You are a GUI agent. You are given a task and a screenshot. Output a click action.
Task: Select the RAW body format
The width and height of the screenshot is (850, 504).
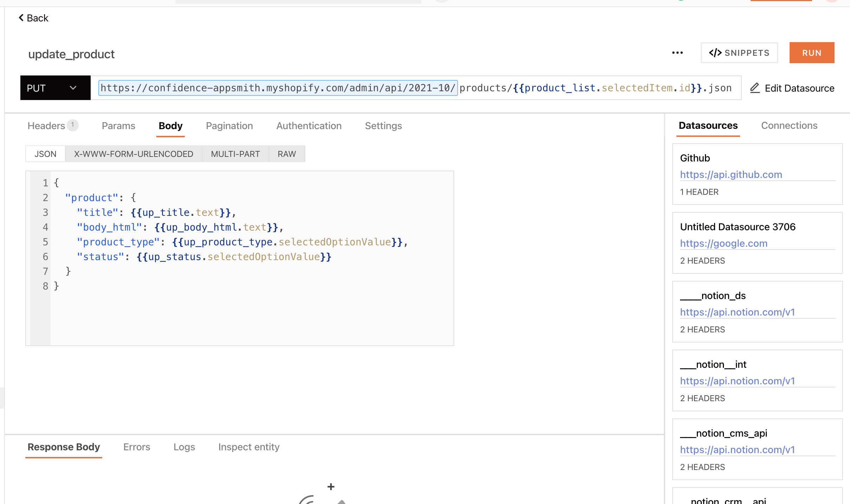[287, 154]
